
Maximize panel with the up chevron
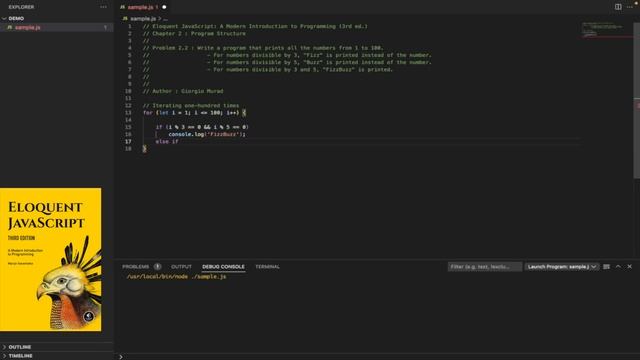[x=618, y=267]
